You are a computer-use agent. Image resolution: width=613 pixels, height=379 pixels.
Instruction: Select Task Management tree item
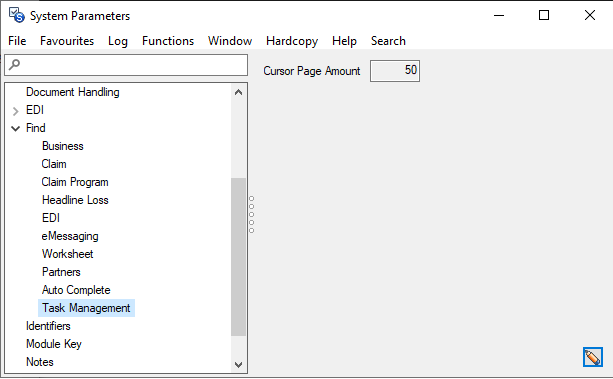click(86, 308)
